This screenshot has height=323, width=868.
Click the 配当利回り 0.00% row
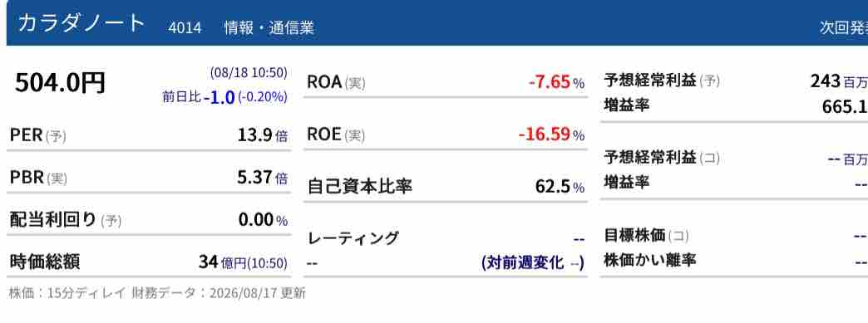tap(149, 220)
